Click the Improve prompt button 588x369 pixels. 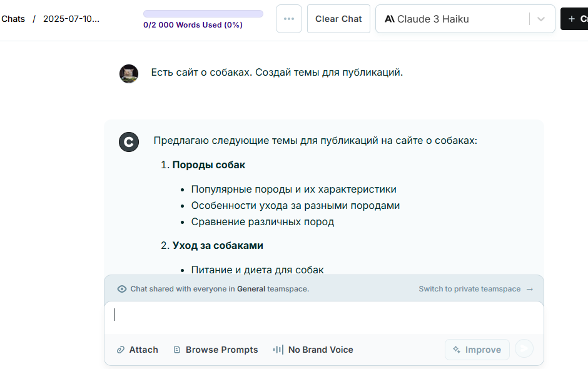click(x=477, y=350)
